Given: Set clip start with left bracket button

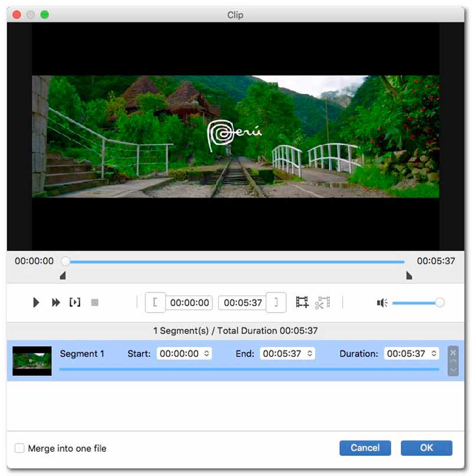Looking at the screenshot, I should point(155,303).
